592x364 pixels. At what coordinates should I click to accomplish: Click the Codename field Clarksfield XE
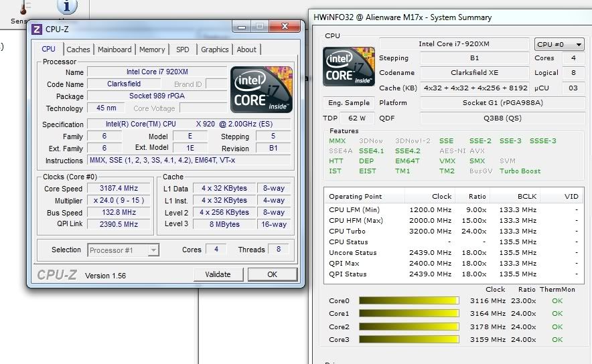(x=475, y=73)
